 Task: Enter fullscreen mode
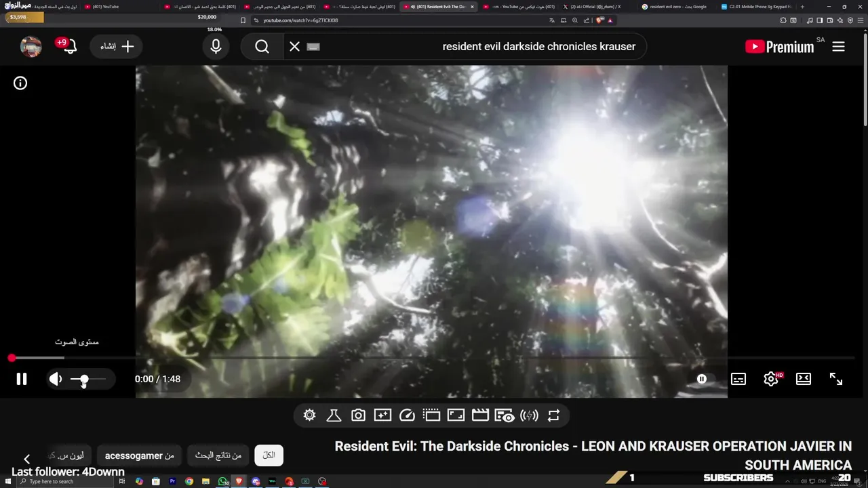836,379
